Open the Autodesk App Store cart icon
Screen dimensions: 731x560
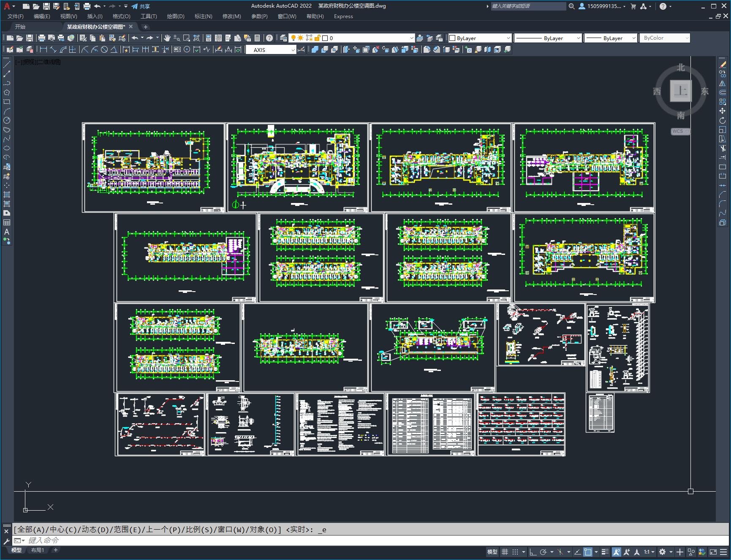coord(633,6)
